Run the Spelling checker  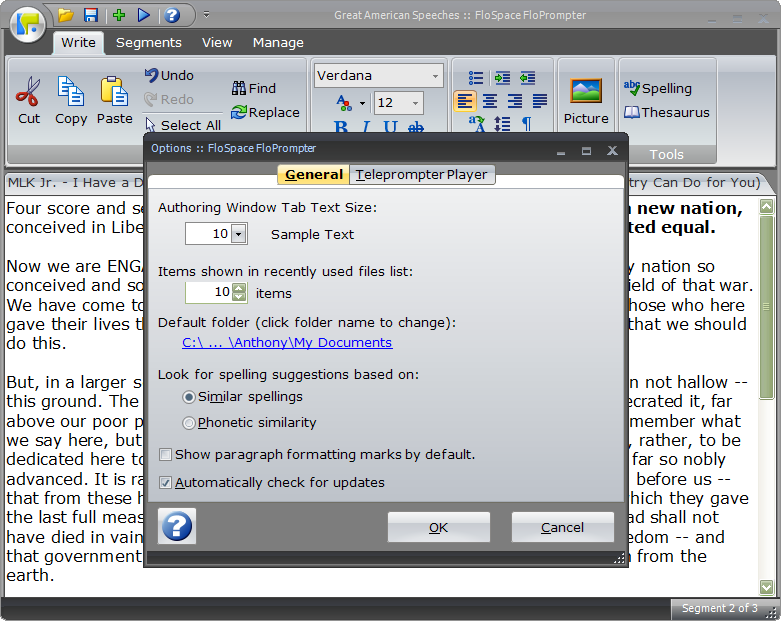pos(657,88)
